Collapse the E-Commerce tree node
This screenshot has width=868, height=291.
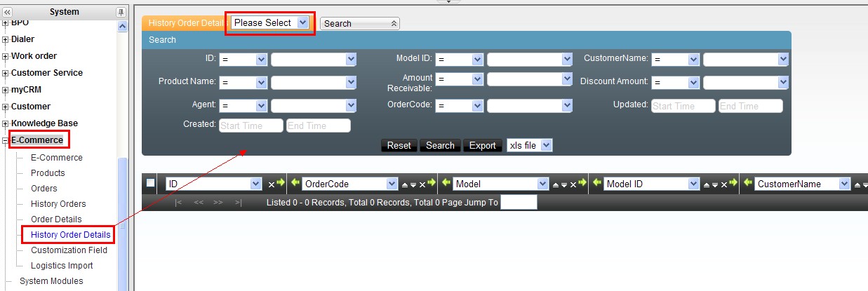pos(6,140)
